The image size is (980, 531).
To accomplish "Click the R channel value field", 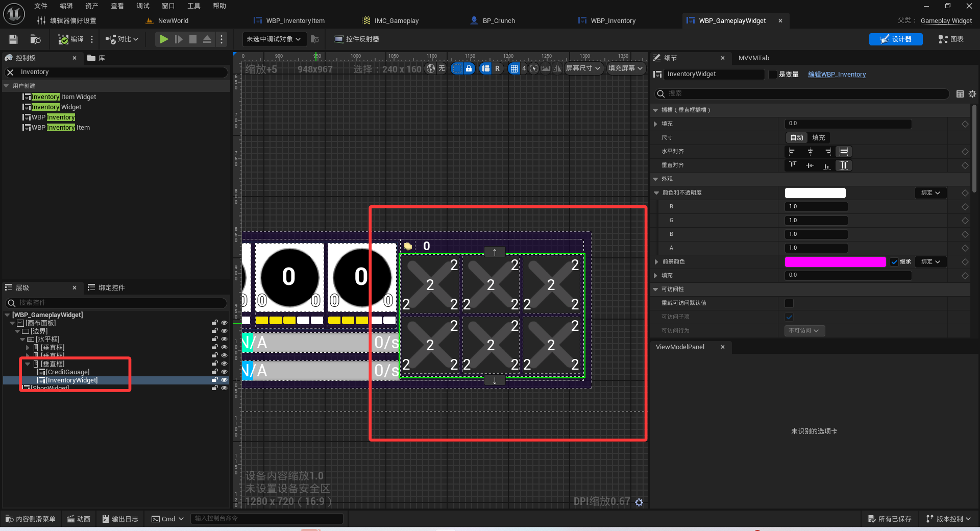I will coord(816,207).
